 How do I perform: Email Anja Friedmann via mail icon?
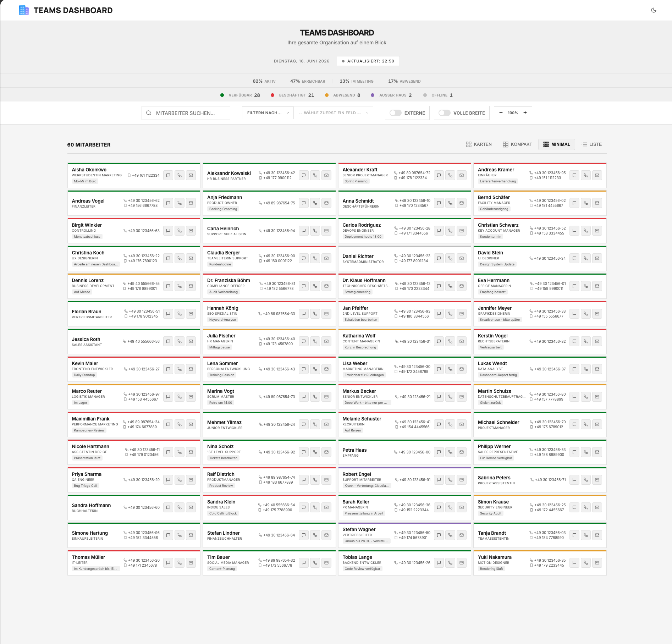click(x=326, y=203)
